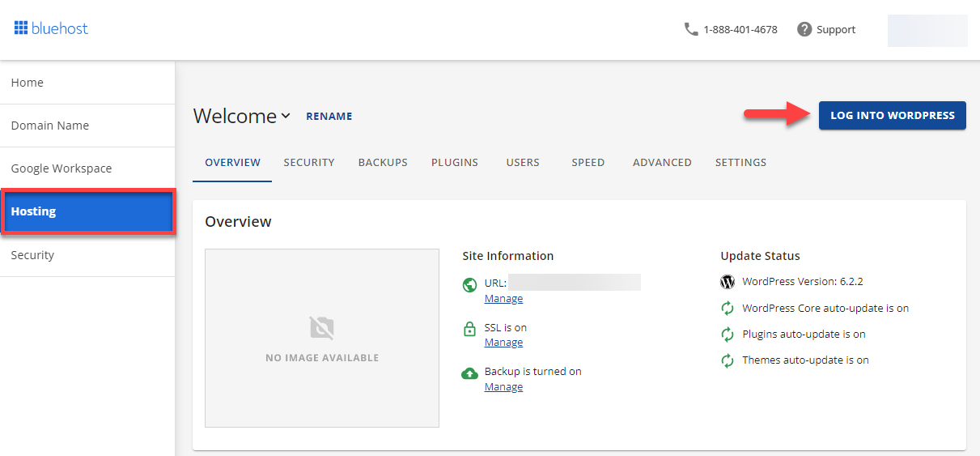Click the globe icon next to URL

[469, 285]
